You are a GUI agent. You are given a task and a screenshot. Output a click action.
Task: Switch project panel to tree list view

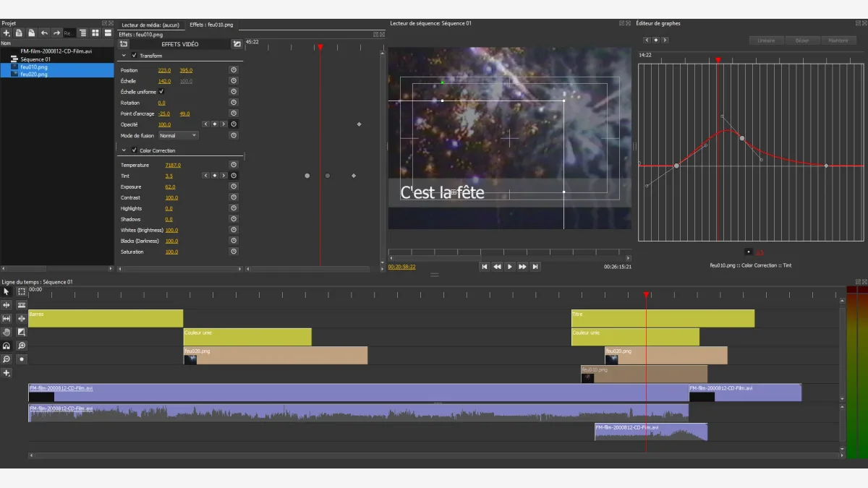(x=83, y=33)
